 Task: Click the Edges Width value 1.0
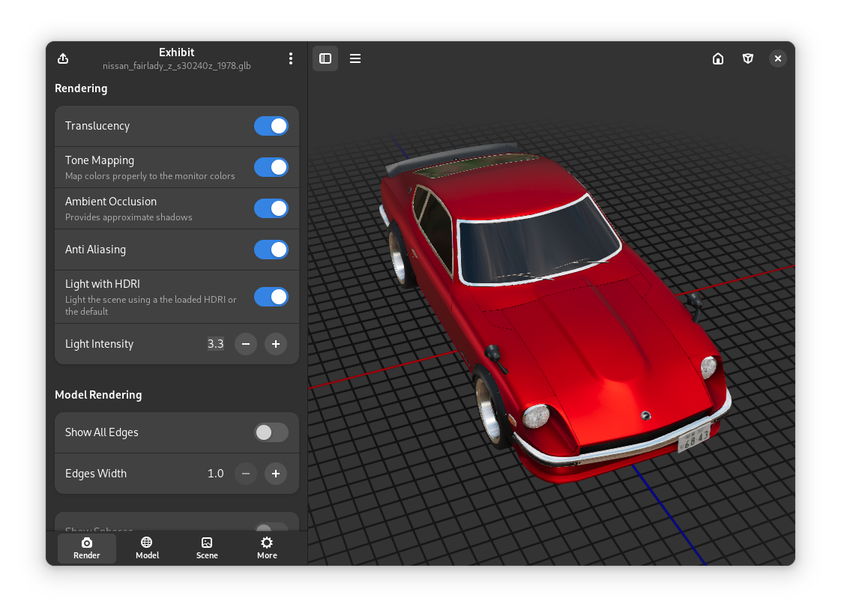point(215,474)
